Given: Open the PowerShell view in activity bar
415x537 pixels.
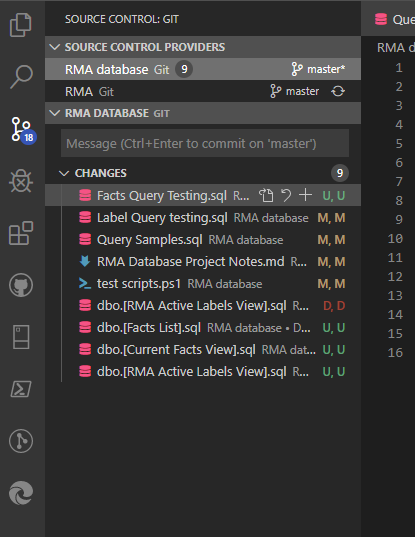Looking at the screenshot, I should 21,389.
